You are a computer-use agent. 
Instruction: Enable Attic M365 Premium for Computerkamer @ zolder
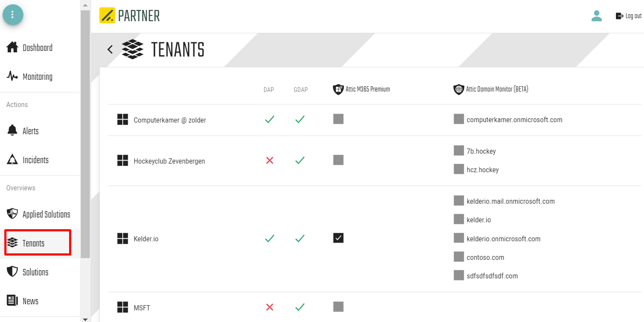click(x=338, y=119)
